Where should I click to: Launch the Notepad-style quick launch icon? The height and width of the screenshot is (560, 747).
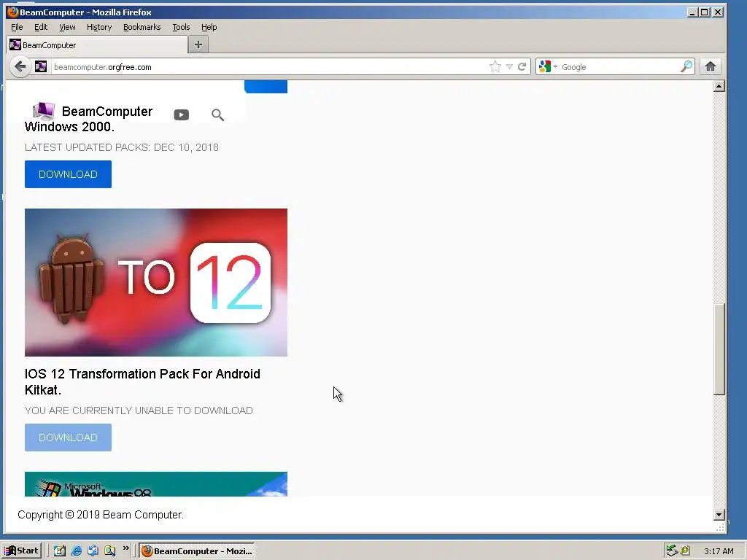coord(60,551)
